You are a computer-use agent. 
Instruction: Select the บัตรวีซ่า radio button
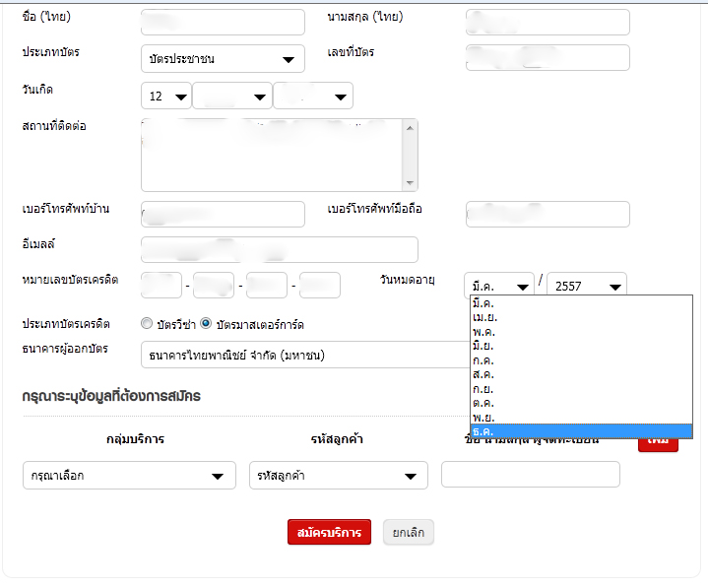pyautogui.click(x=147, y=323)
